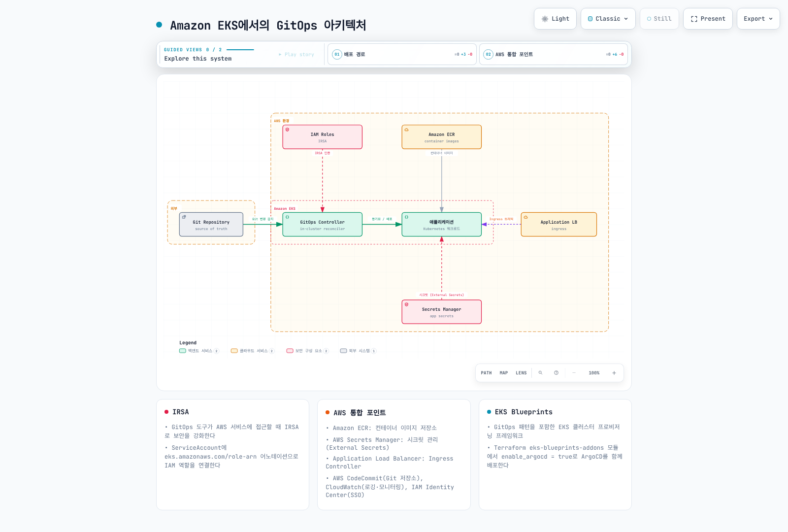788x532 pixels.
Task: Switch to MAP mode
Action: coord(504,373)
